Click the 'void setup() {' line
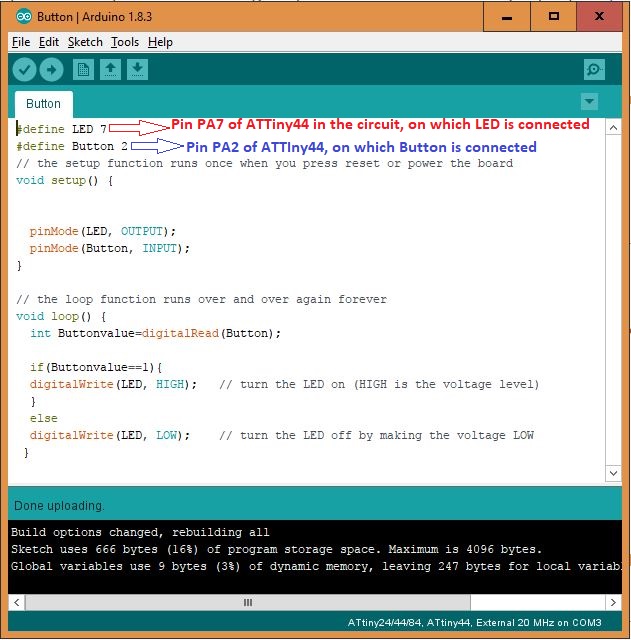The height and width of the screenshot is (640, 631). [64, 180]
